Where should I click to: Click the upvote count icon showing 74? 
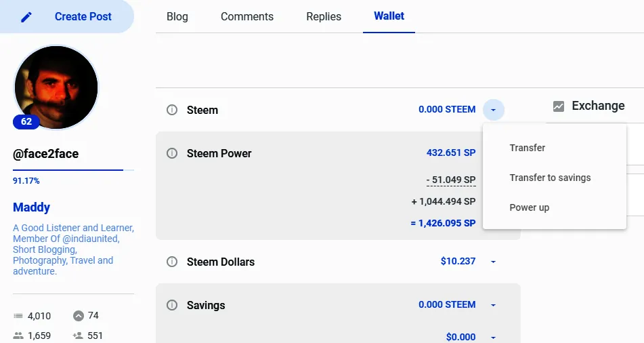click(79, 316)
